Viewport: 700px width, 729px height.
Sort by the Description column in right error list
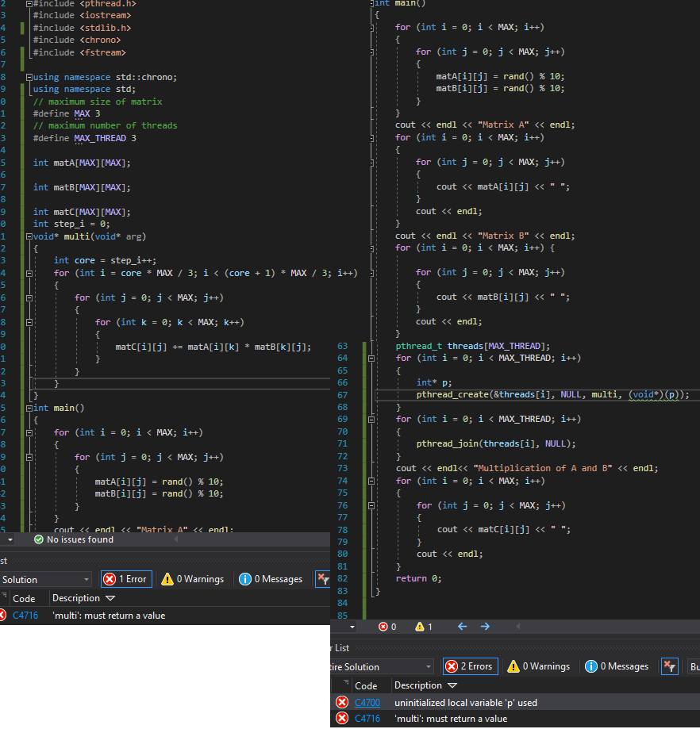click(418, 685)
